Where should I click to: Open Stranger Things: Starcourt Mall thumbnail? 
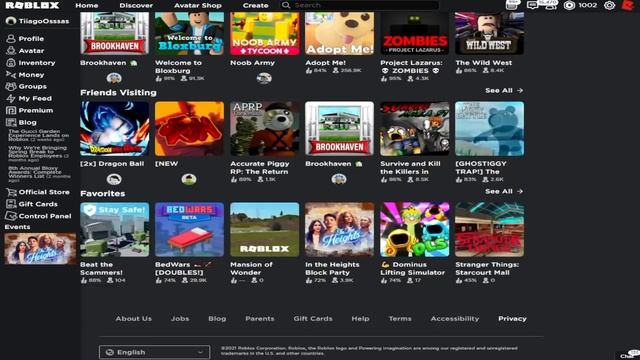tap(489, 229)
